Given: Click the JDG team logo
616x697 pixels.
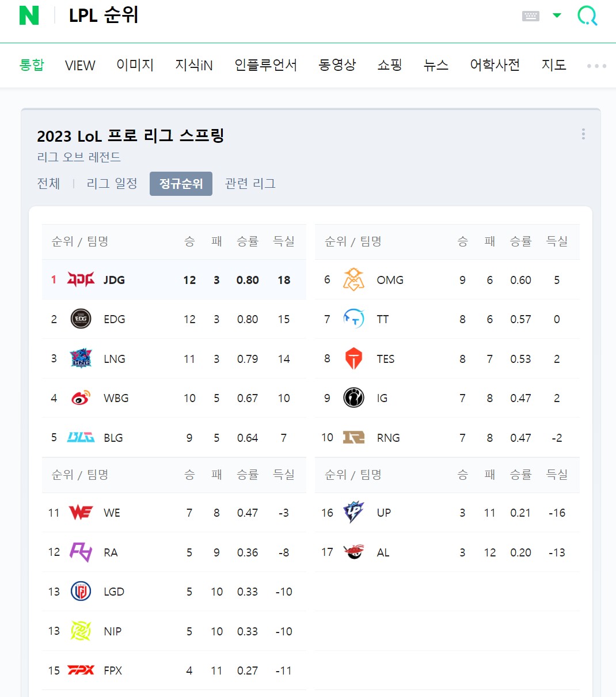Looking at the screenshot, I should (81, 280).
